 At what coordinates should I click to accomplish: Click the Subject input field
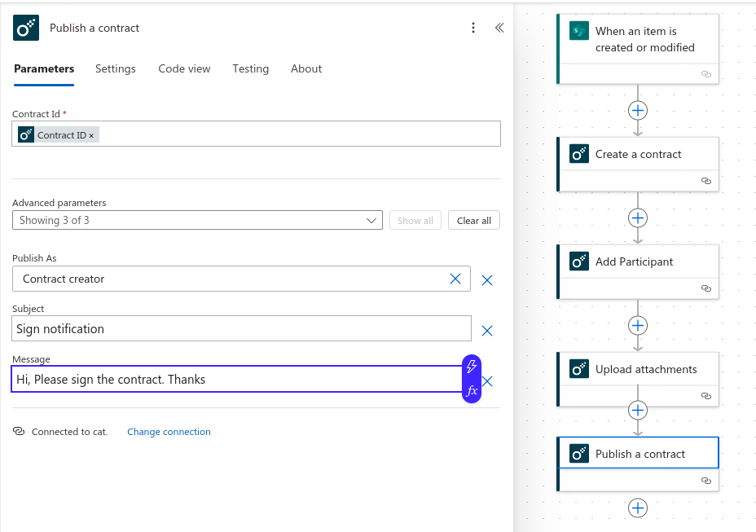coord(242,328)
